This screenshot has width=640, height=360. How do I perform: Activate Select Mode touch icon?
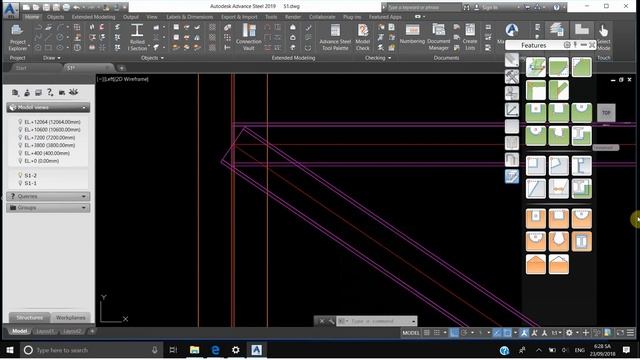[603, 38]
